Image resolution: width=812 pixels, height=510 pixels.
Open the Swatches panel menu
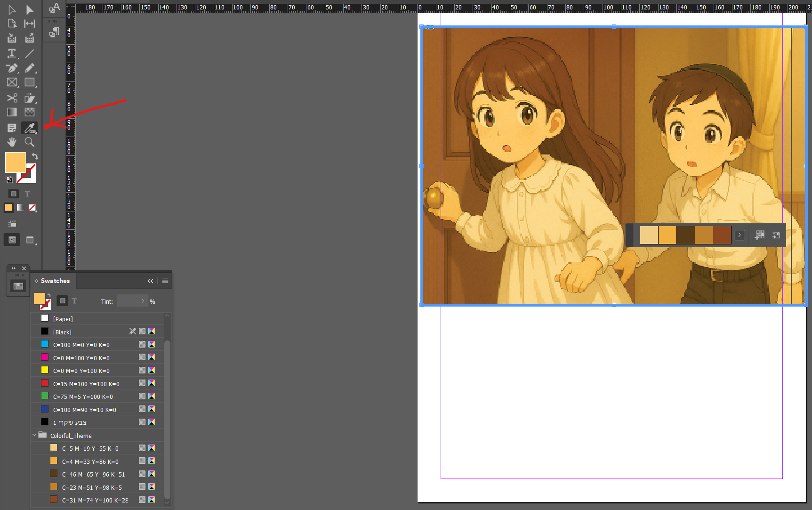[x=165, y=281]
